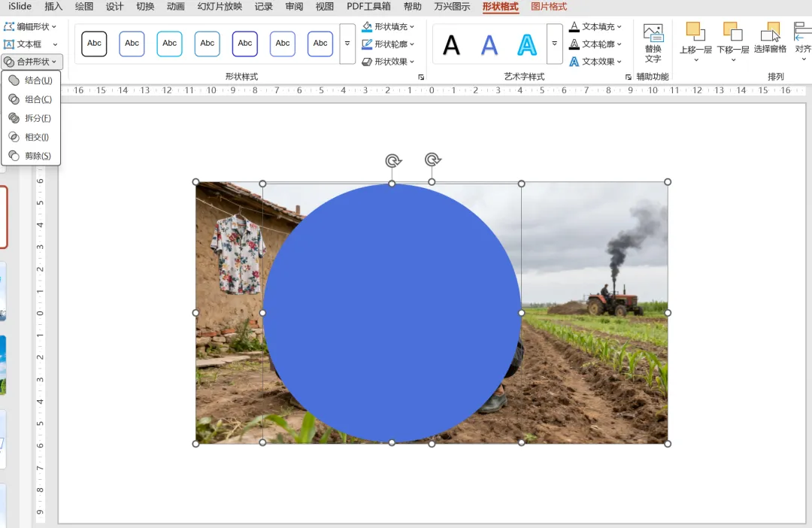Select the blue circle shape

click(392, 313)
